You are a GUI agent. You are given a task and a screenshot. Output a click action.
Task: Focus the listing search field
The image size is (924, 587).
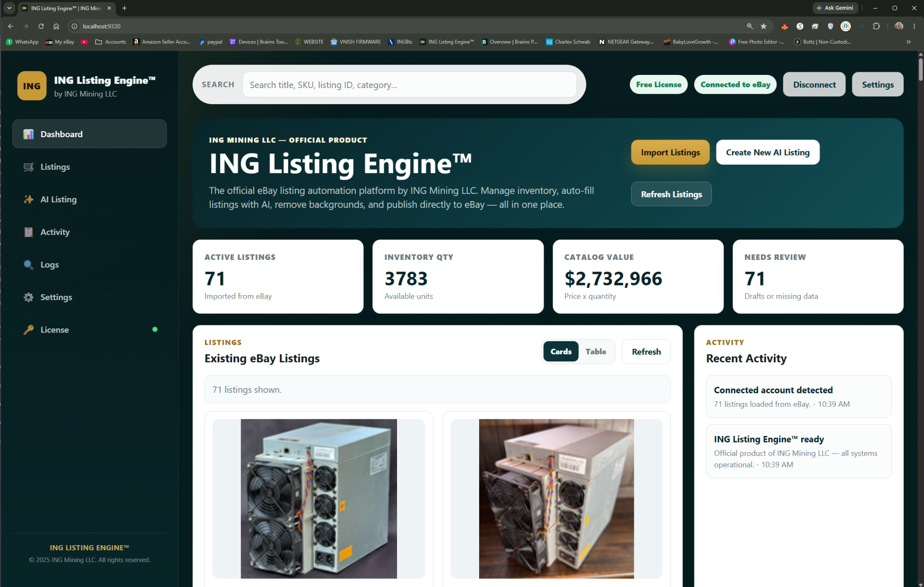click(x=410, y=85)
